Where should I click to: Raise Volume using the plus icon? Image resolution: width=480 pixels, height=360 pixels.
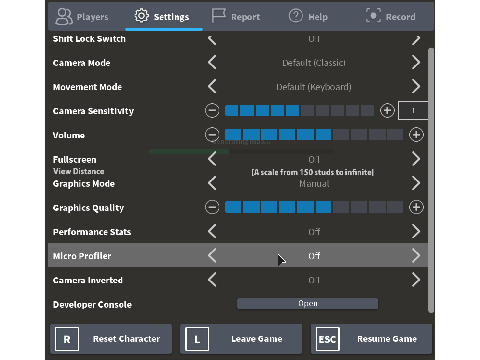[x=416, y=135]
